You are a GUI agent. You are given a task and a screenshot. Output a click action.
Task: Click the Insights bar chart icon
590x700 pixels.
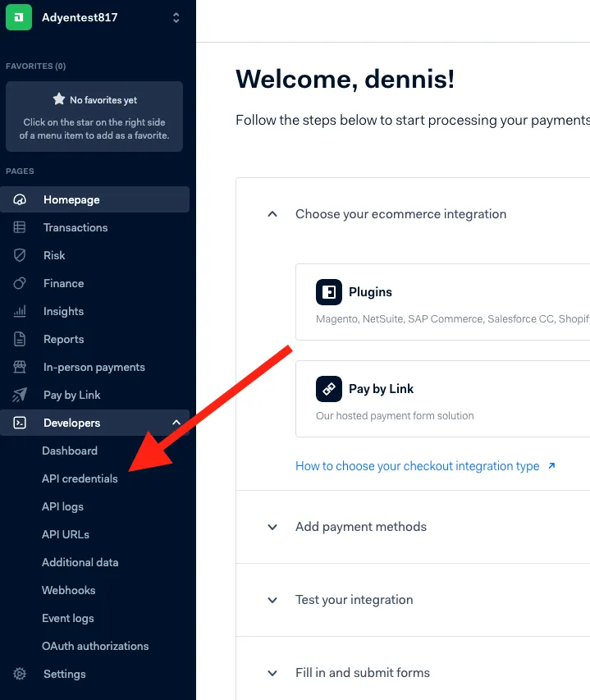coord(20,311)
